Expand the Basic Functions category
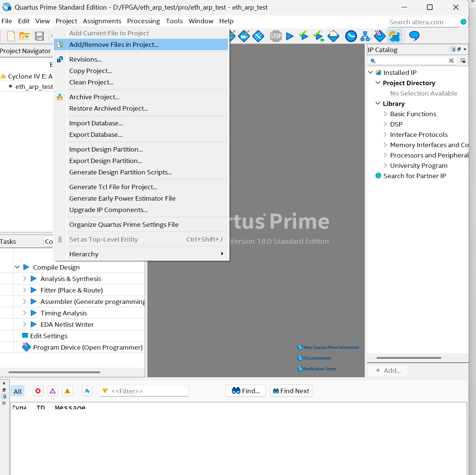 (385, 114)
